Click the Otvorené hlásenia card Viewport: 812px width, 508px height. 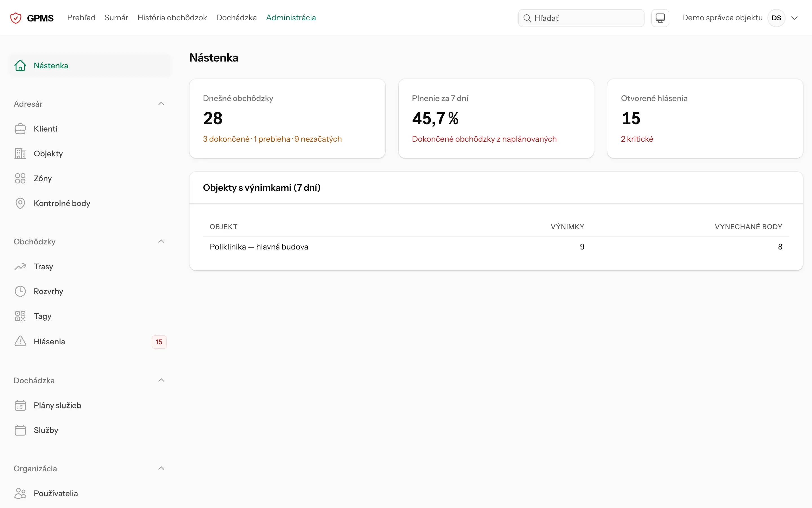705,119
